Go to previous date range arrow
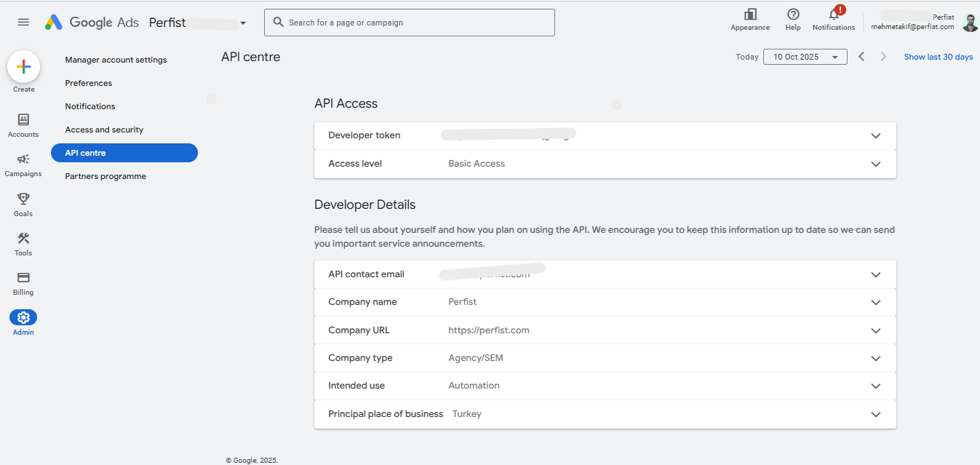 point(861,57)
